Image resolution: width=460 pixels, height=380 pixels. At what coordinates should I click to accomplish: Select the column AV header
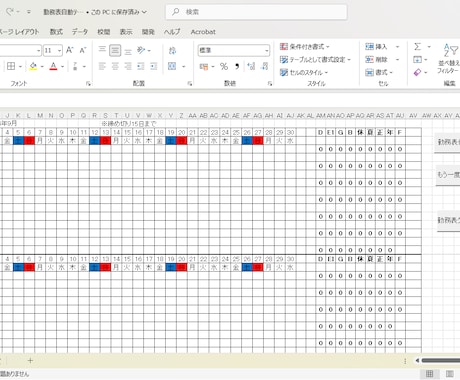(413, 116)
